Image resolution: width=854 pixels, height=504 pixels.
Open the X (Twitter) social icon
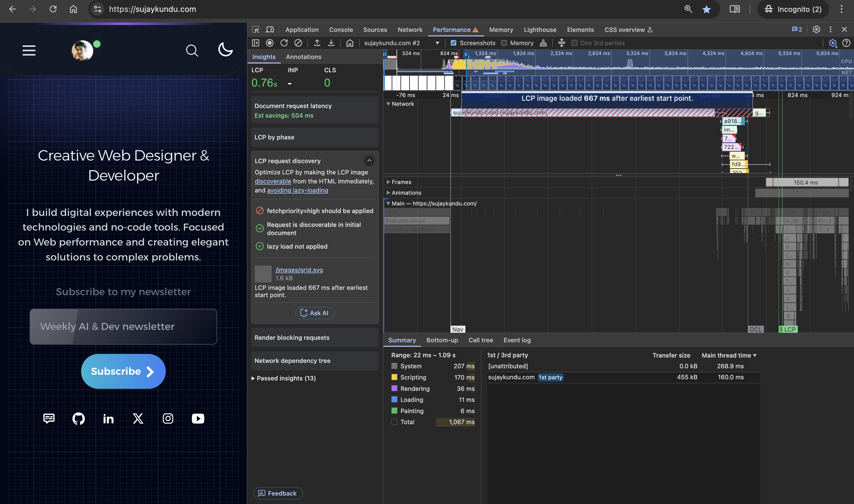[138, 419]
